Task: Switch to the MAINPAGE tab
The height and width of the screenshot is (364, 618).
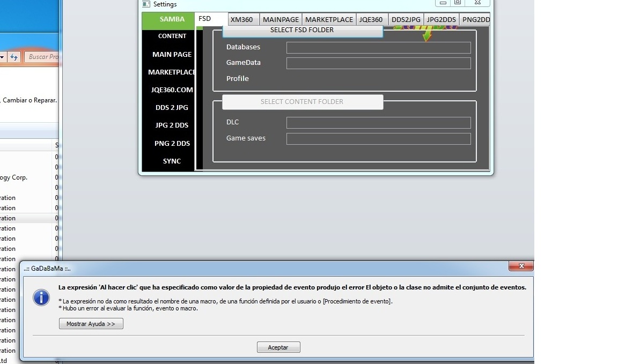Action: [281, 20]
